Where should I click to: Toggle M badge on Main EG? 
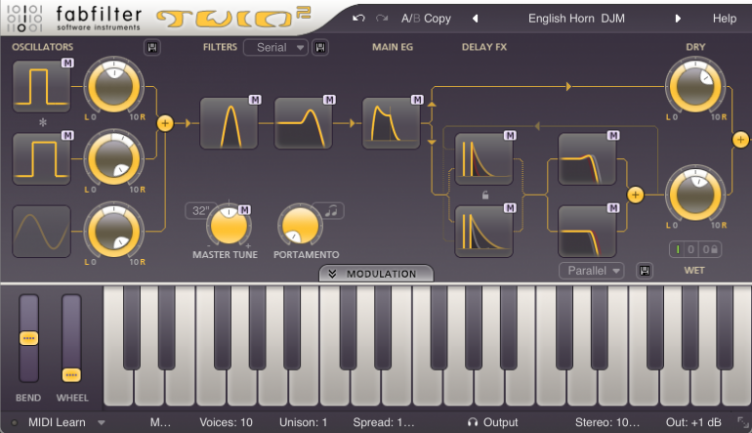tap(417, 100)
